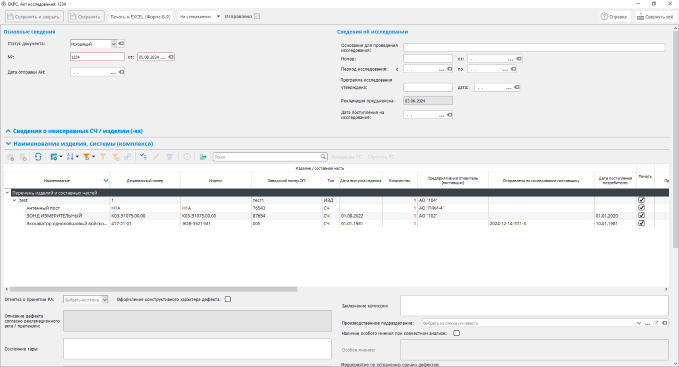Image resolution: width=679 pixels, height=367 pixels.
Task: Toggle print checkbox for the 'Экскаватор' row
Action: [x=642, y=223]
